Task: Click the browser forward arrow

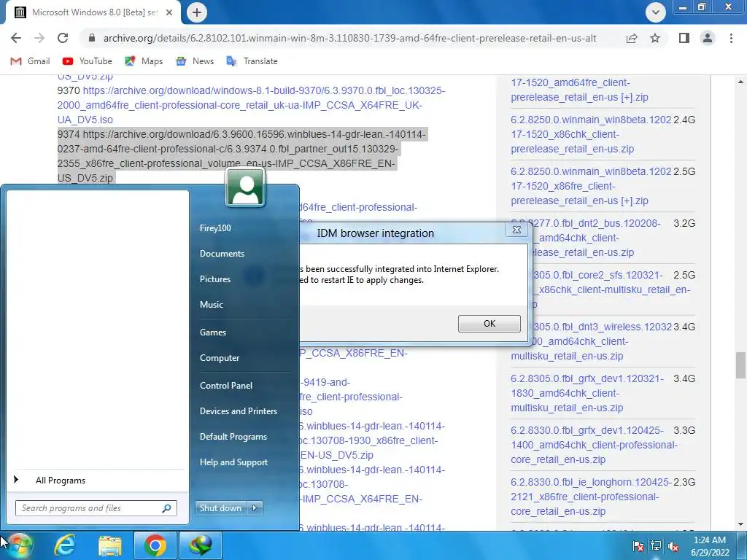Action: [39, 38]
